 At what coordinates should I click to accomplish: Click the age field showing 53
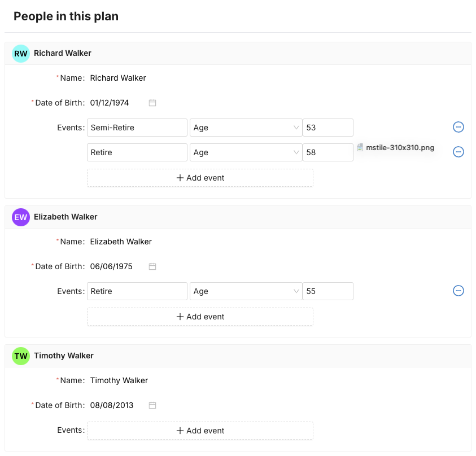pyautogui.click(x=327, y=128)
